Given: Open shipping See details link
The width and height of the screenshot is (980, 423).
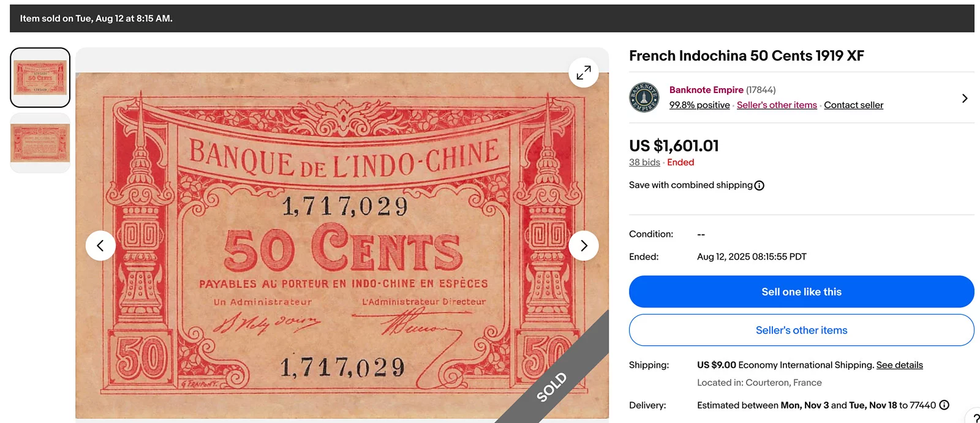Looking at the screenshot, I should pyautogui.click(x=899, y=365).
